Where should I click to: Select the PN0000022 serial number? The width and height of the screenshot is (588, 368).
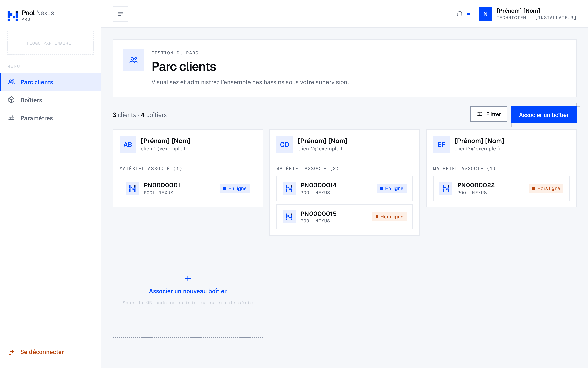476,185
